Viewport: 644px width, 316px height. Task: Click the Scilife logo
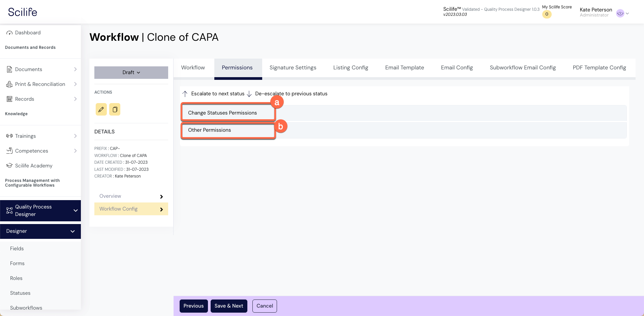coord(23,12)
